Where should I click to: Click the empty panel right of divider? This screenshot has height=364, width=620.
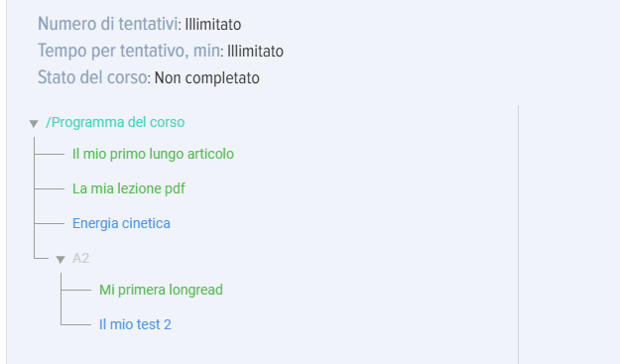[569, 234]
